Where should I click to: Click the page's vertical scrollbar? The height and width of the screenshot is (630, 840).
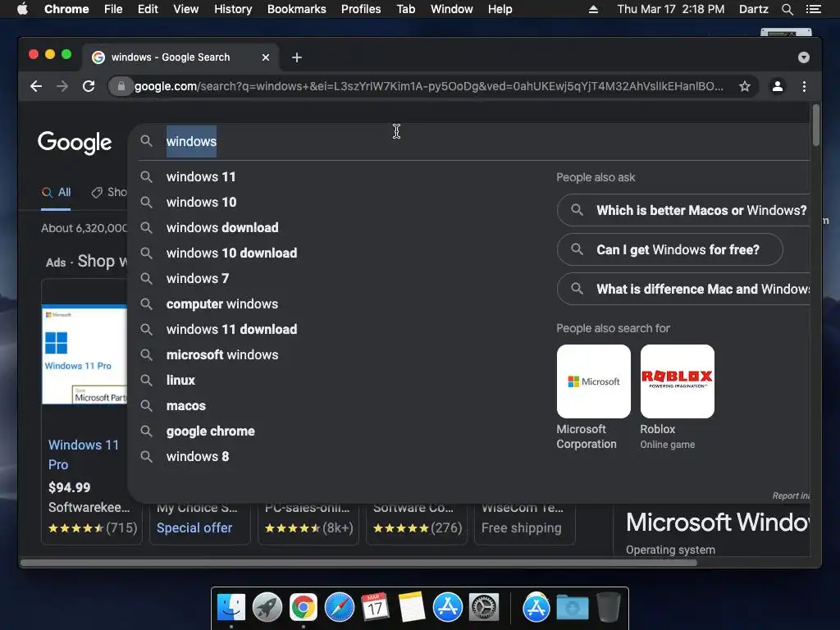coord(816,126)
